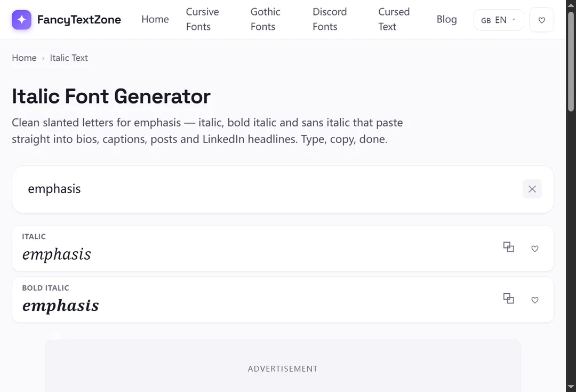
Task: Open favorites via header heart button
Action: tap(541, 20)
